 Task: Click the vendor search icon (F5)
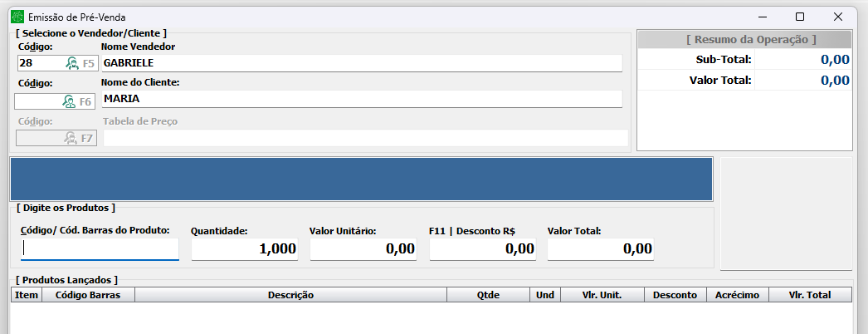(x=72, y=63)
